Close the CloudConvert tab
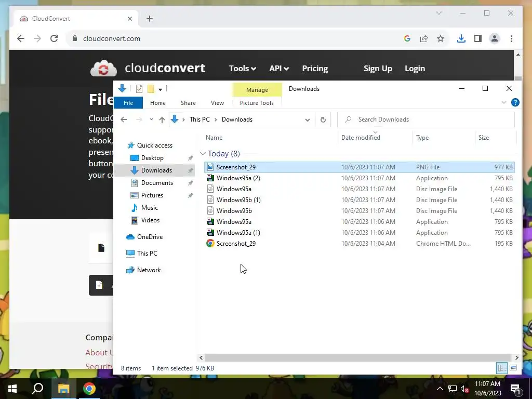 point(129,19)
